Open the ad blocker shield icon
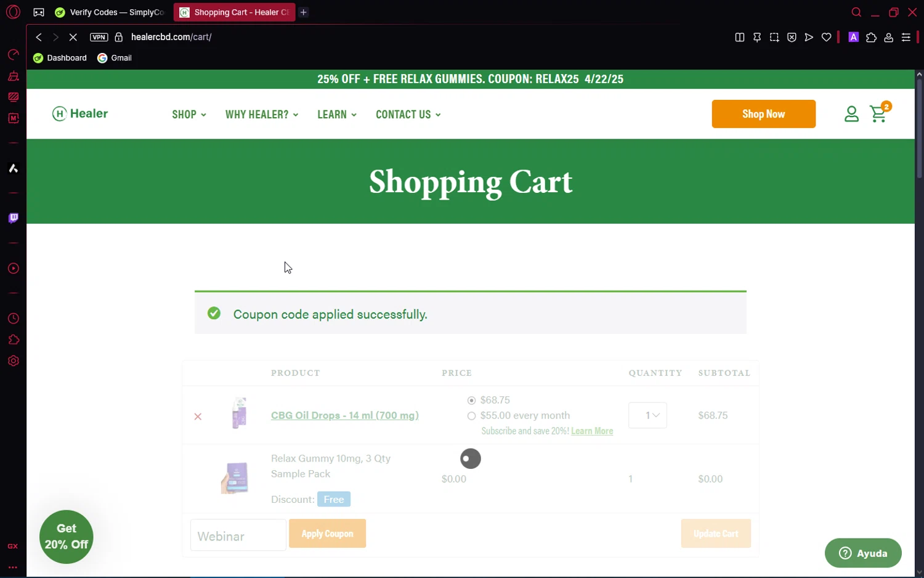The image size is (924, 578). pyautogui.click(x=792, y=38)
